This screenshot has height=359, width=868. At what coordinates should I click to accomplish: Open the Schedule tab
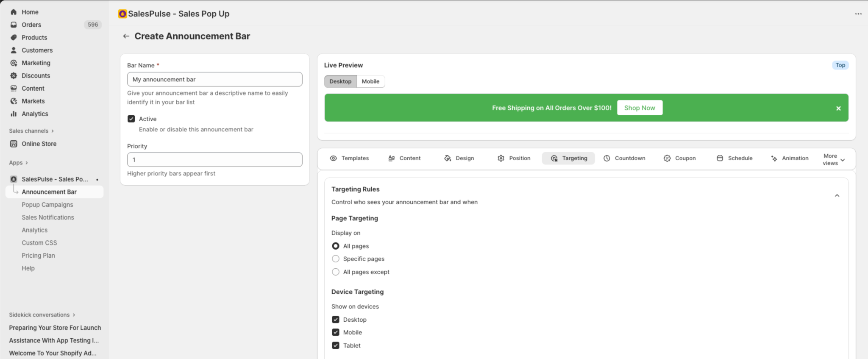pyautogui.click(x=734, y=158)
